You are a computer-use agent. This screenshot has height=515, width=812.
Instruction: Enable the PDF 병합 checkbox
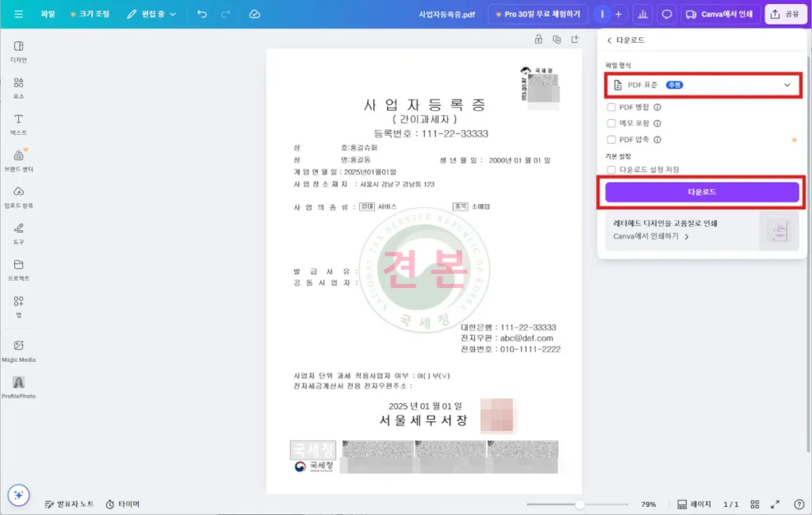coord(611,107)
